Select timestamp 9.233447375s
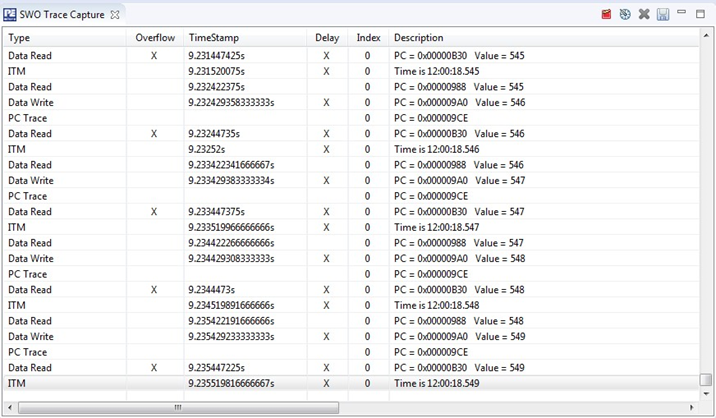This screenshot has height=418, width=716. tap(216, 212)
